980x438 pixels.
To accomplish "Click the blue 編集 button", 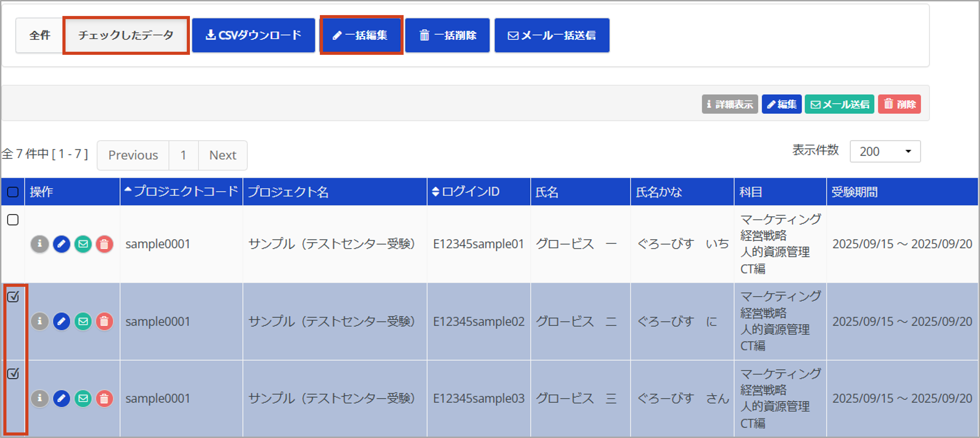I will (x=781, y=104).
